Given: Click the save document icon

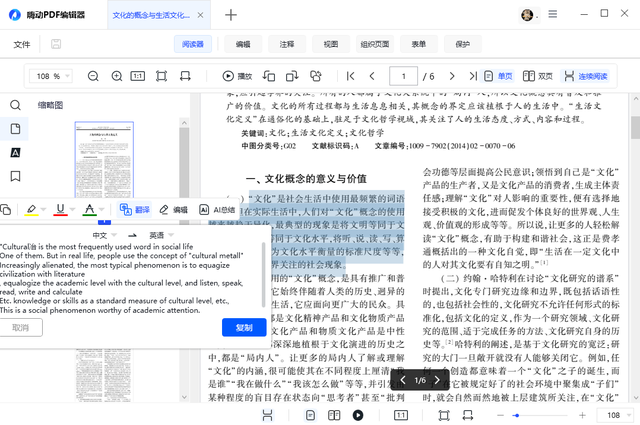Looking at the screenshot, I should (56, 44).
